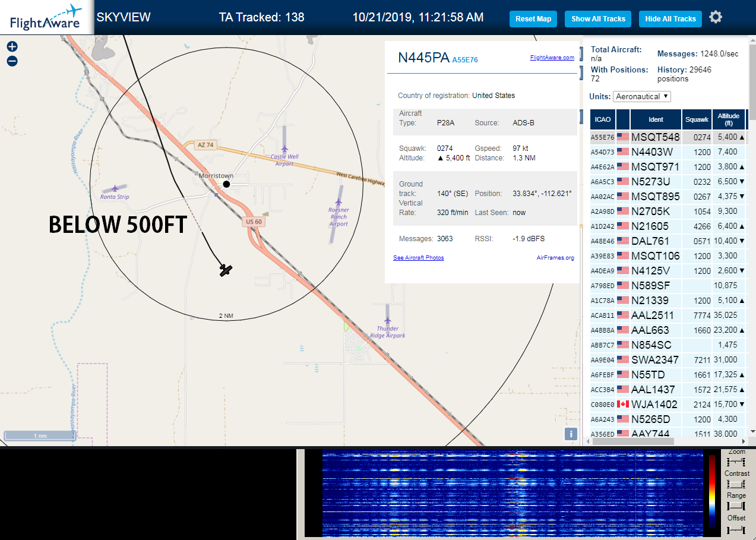Click the horizontal scrollbar right arrow

coord(744,441)
